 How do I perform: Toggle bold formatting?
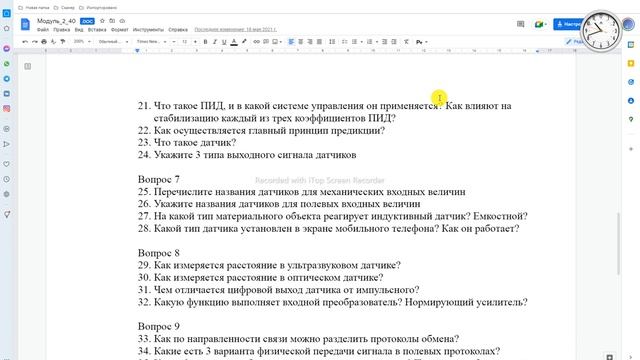pyautogui.click(x=205, y=42)
